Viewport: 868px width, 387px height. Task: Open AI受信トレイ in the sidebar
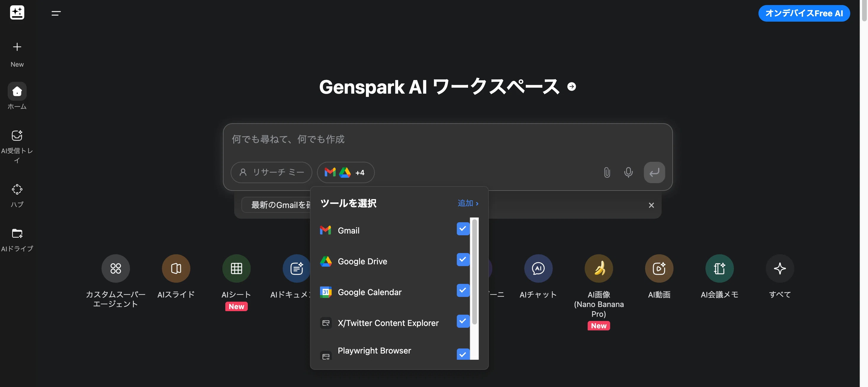point(17,147)
